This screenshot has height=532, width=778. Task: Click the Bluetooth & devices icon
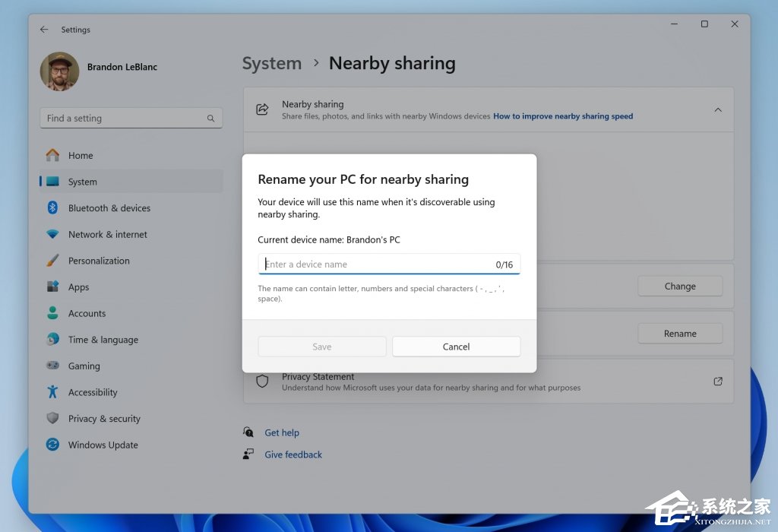(x=52, y=208)
